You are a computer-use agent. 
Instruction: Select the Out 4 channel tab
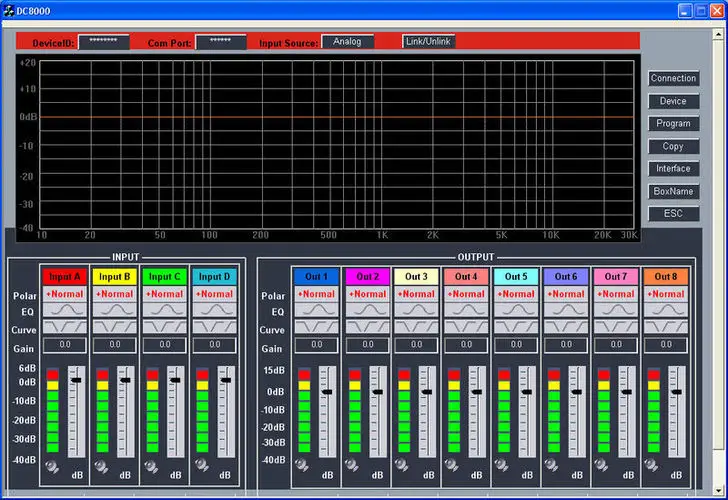pos(466,276)
